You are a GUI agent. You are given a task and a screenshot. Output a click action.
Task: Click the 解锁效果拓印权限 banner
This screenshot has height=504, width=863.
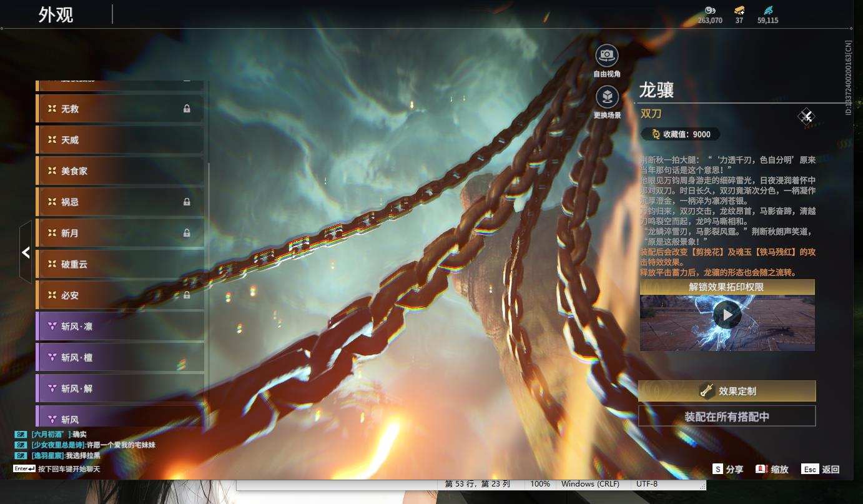(x=727, y=287)
